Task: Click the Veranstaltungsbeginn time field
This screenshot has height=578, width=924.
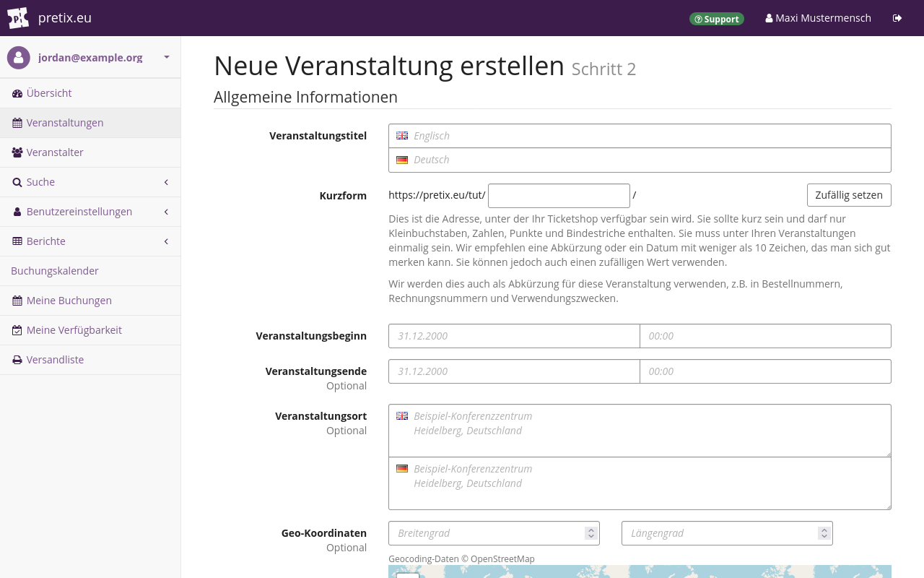Action: point(765,336)
